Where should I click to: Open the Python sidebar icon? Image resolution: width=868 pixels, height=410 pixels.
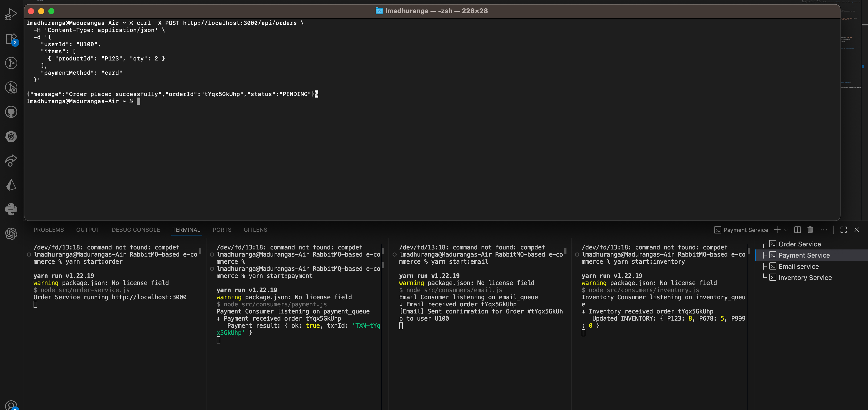(11, 209)
